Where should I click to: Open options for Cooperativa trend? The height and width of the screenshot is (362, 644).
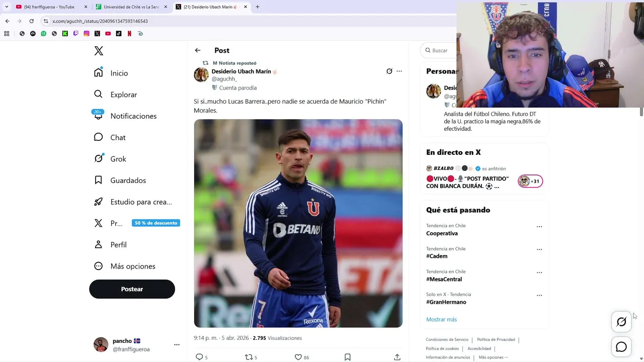(539, 227)
